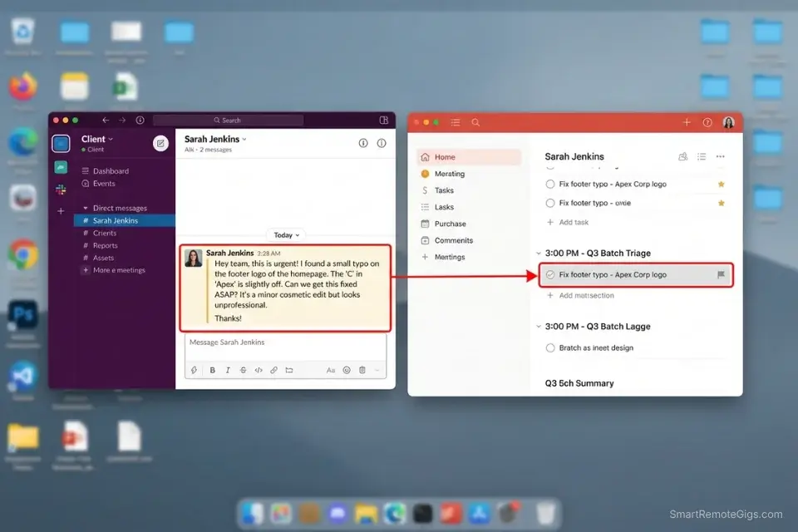
Task: Click the list options icon next to the Sarah Jenkins title
Action: point(702,156)
